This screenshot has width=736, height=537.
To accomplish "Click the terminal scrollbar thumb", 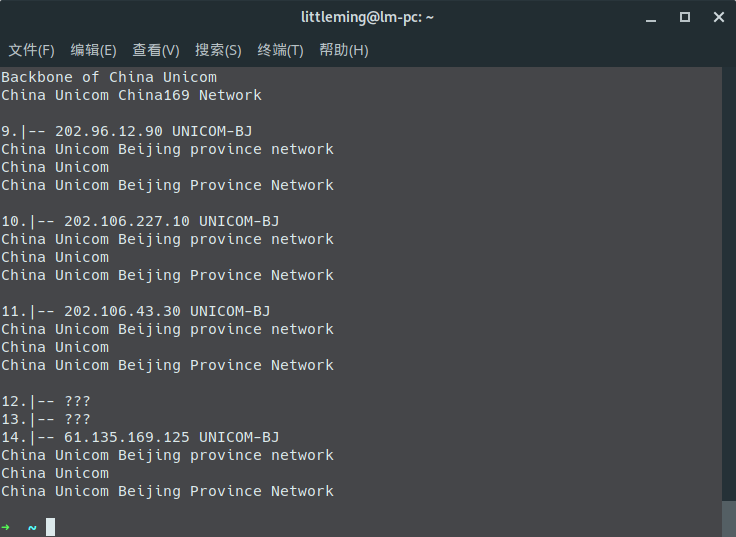I will coord(729,519).
